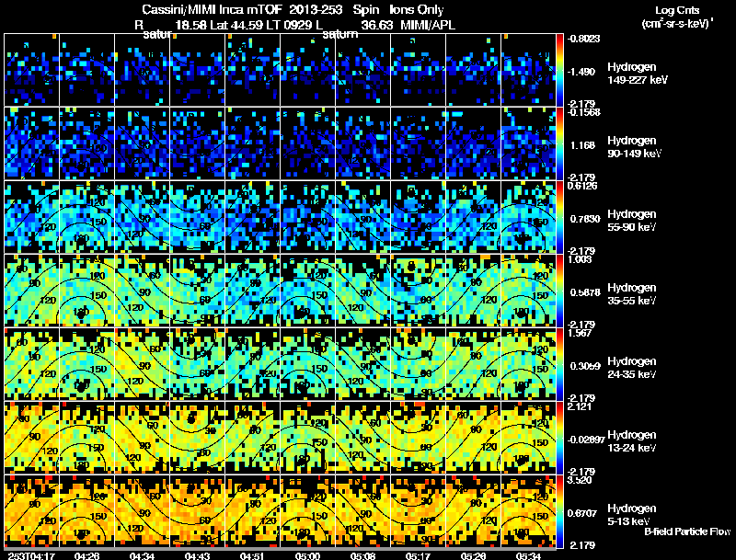Click the '1.168' colorbar midpoint value
The image size is (736, 560).
click(582, 145)
